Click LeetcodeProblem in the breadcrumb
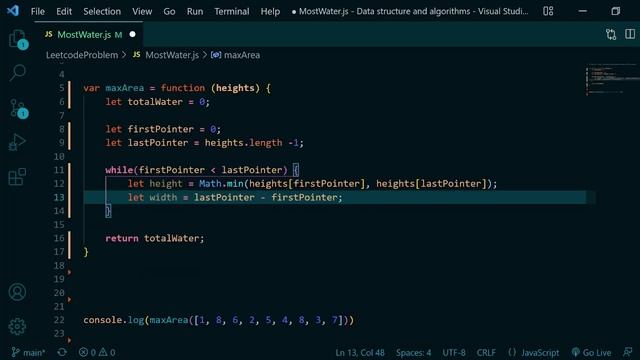640x360 pixels. (x=82, y=55)
